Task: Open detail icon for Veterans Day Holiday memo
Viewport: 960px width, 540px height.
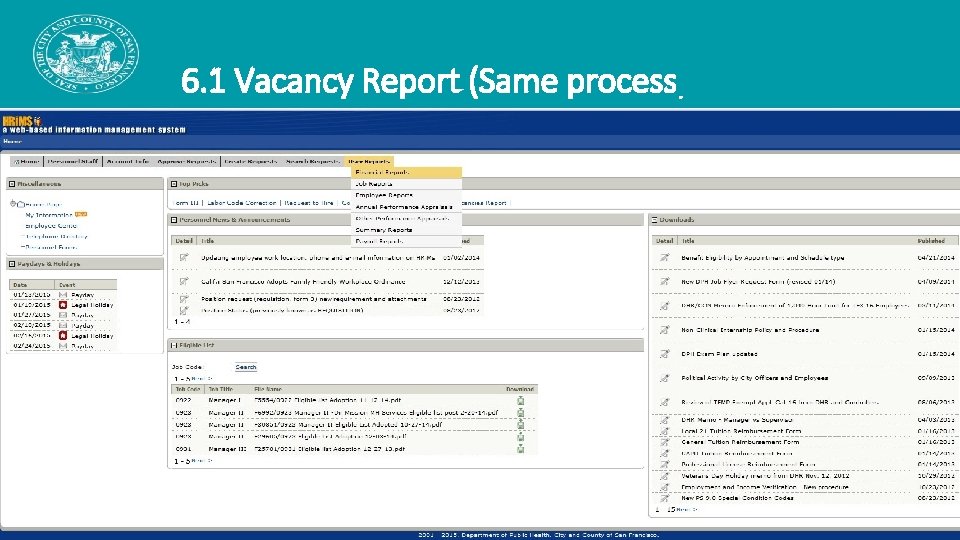Action: 664,476
